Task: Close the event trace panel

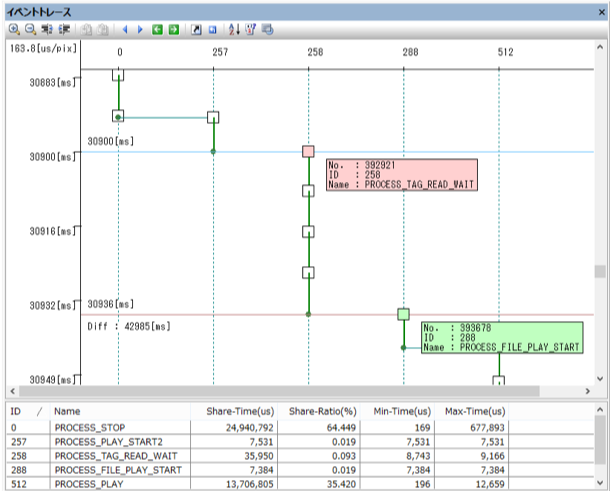Action: pos(601,12)
